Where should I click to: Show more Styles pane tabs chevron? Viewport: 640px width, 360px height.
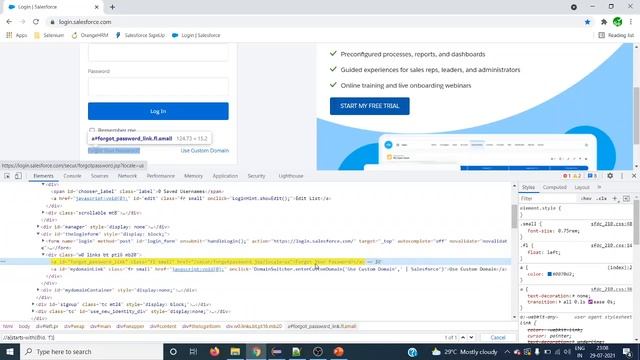[x=599, y=187]
